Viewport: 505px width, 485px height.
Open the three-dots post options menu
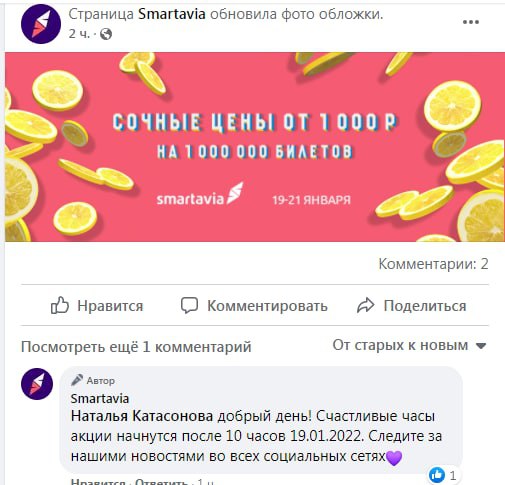(471, 22)
